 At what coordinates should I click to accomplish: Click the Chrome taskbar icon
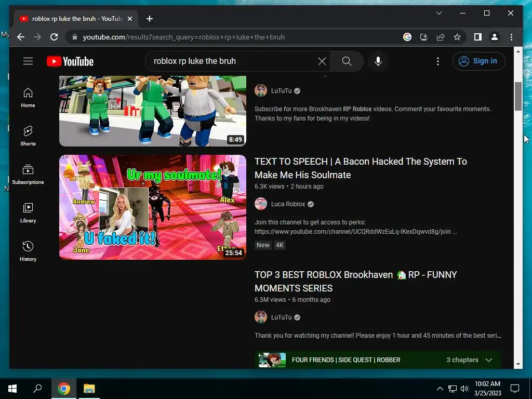pyautogui.click(x=64, y=389)
